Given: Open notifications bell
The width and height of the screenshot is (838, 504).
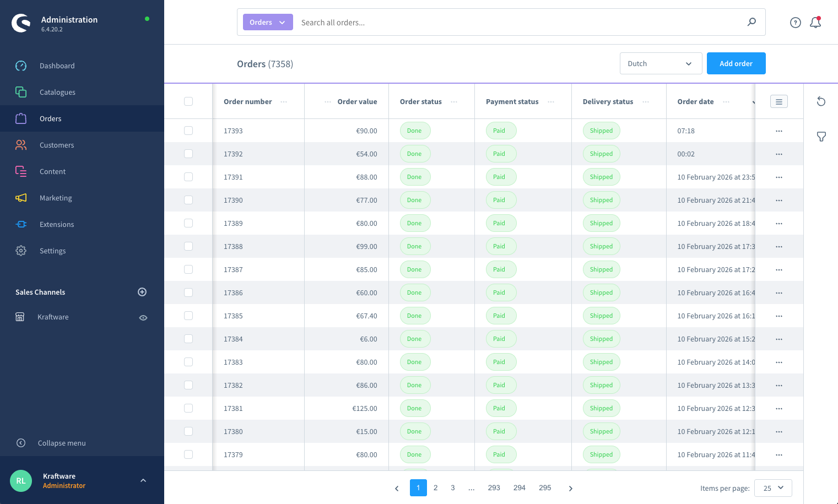Looking at the screenshot, I should (815, 23).
